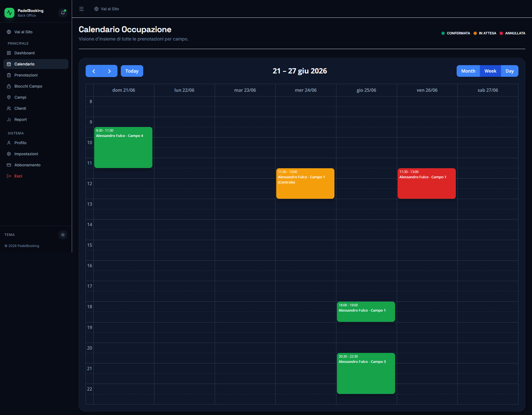The image size is (532, 415).
Task: Open red cancelled Campo 1 booking on Friday
Action: click(427, 184)
